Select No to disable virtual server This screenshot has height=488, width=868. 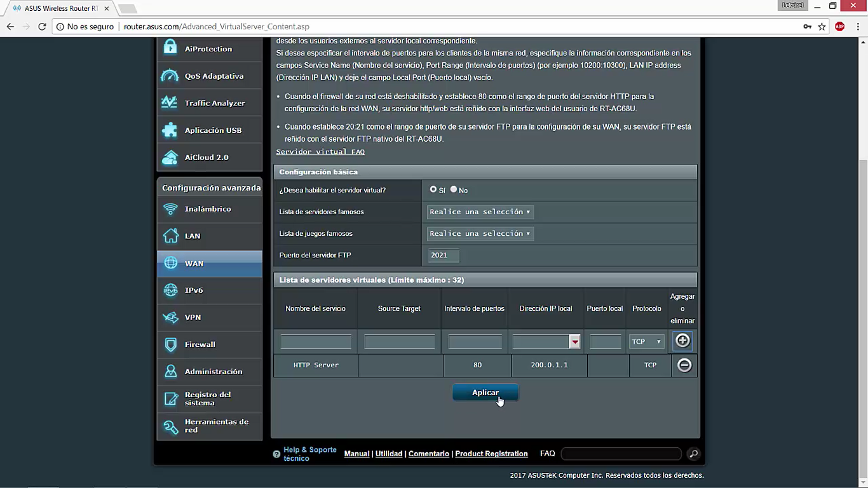point(454,189)
